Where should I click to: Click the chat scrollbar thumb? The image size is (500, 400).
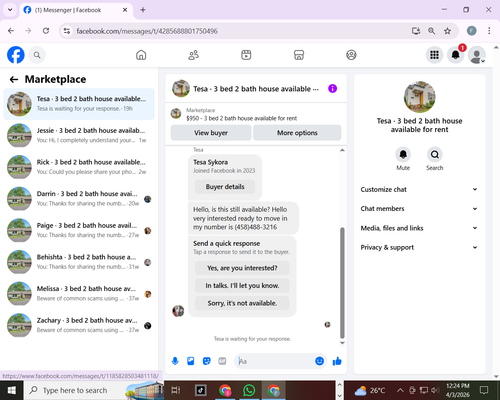coord(342,283)
